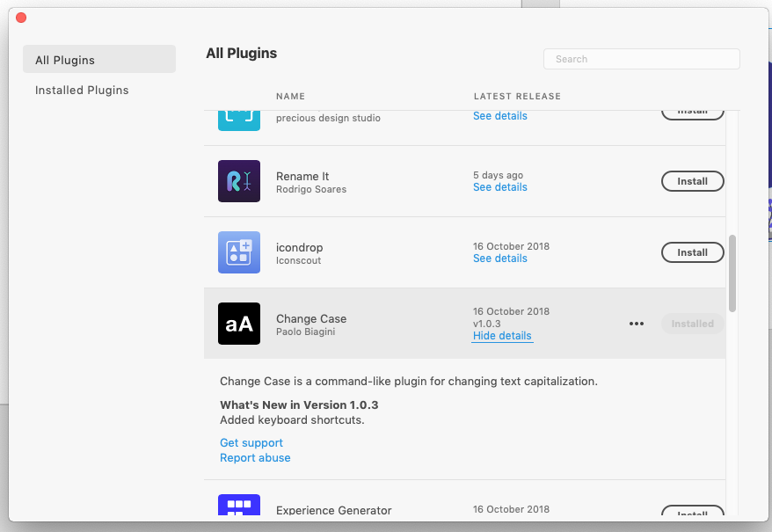Click author name Paolo Biagini

(306, 332)
